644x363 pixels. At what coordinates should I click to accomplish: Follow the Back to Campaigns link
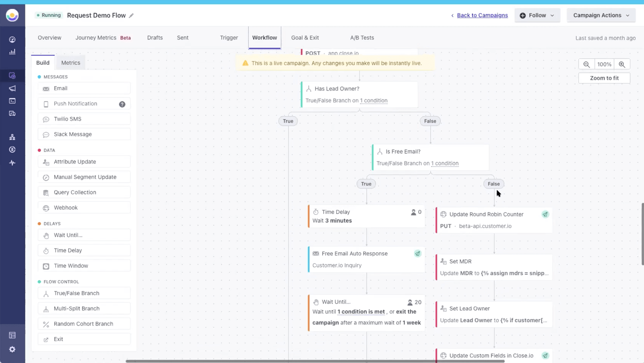click(482, 15)
